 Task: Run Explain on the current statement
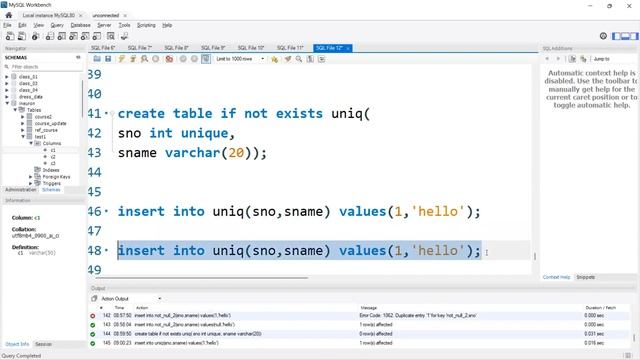click(144, 59)
